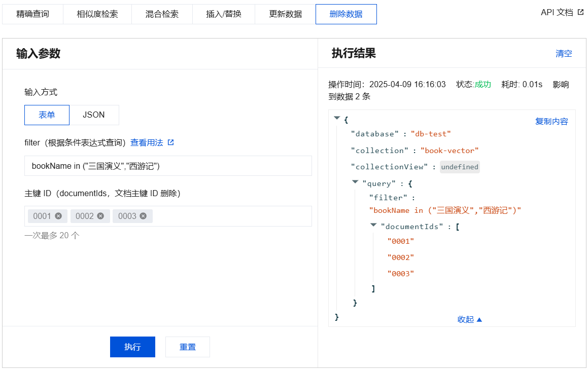588x371 pixels.
Task: Switch to the 相似度检索 tab
Action: click(97, 14)
